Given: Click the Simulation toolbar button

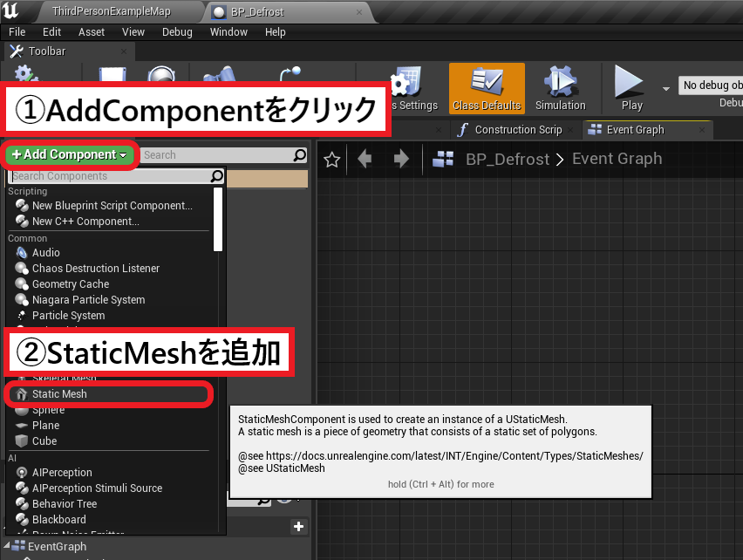Looking at the screenshot, I should click(561, 89).
